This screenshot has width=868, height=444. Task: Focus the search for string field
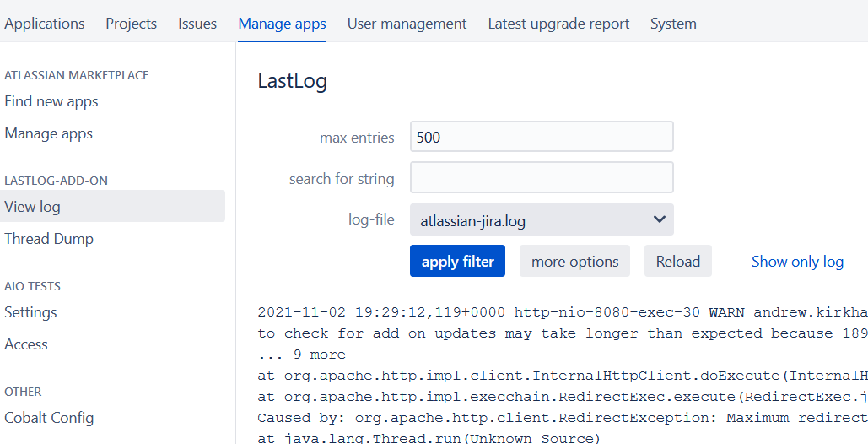coord(541,178)
